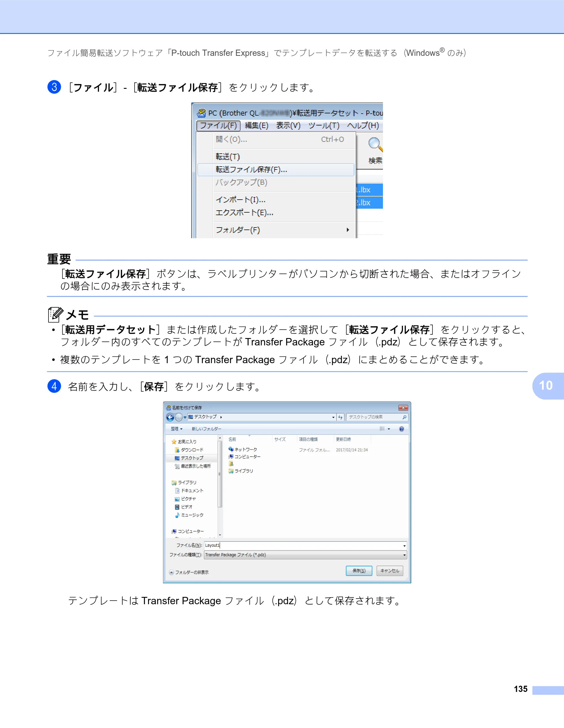Open the view options dropdown arrow

[389, 429]
